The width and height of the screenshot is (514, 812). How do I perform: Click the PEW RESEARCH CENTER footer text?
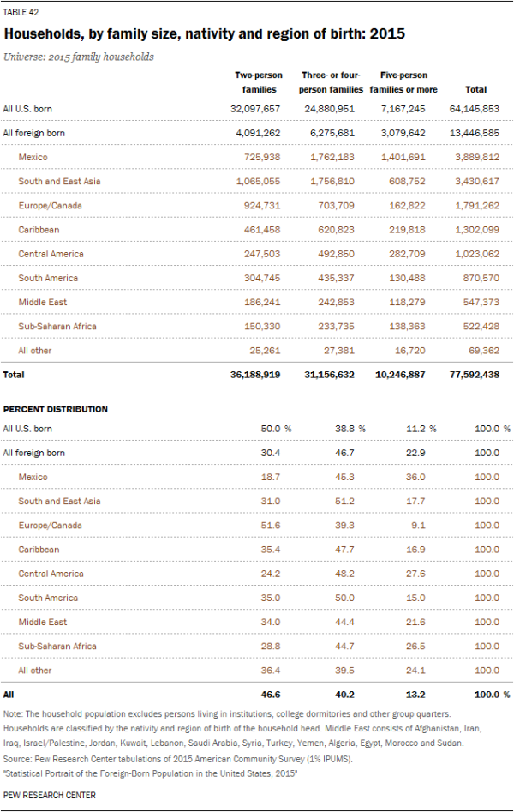pos(49,795)
